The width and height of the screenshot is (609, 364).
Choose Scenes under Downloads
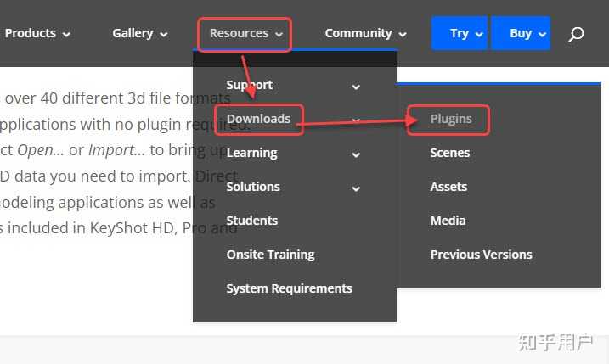coord(450,153)
